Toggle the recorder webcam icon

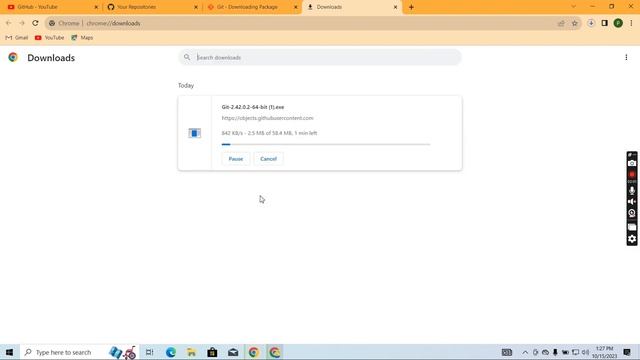click(x=632, y=213)
